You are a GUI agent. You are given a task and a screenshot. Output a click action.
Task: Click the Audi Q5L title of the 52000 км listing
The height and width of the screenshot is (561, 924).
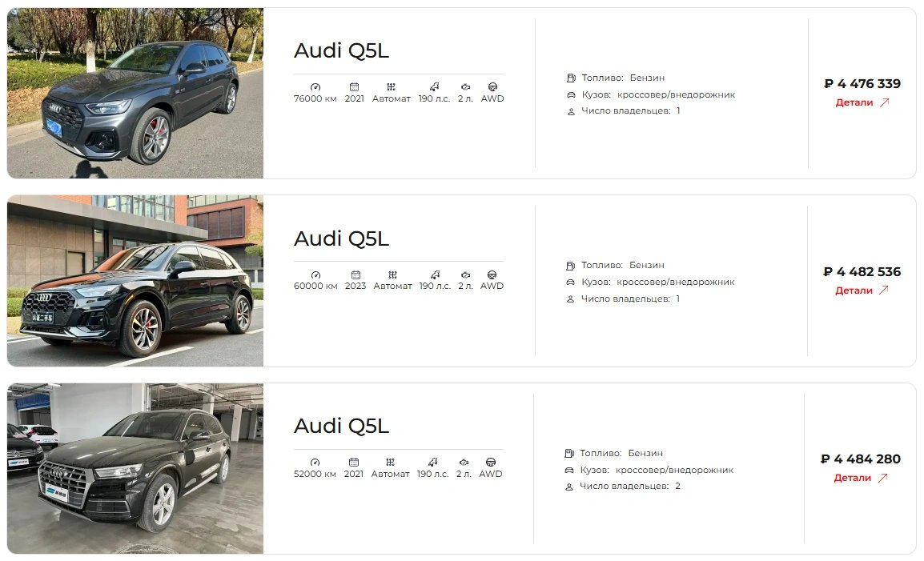coord(341,426)
